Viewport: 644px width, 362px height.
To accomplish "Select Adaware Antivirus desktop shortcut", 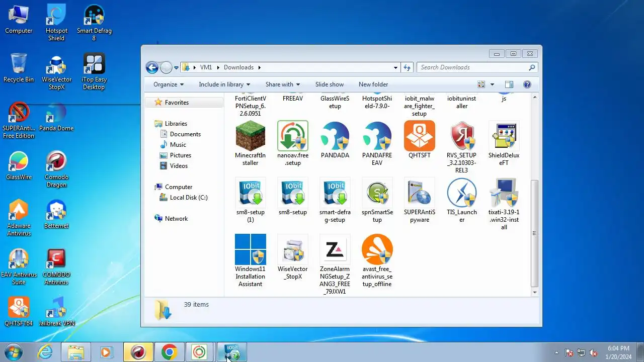I will coord(19,218).
